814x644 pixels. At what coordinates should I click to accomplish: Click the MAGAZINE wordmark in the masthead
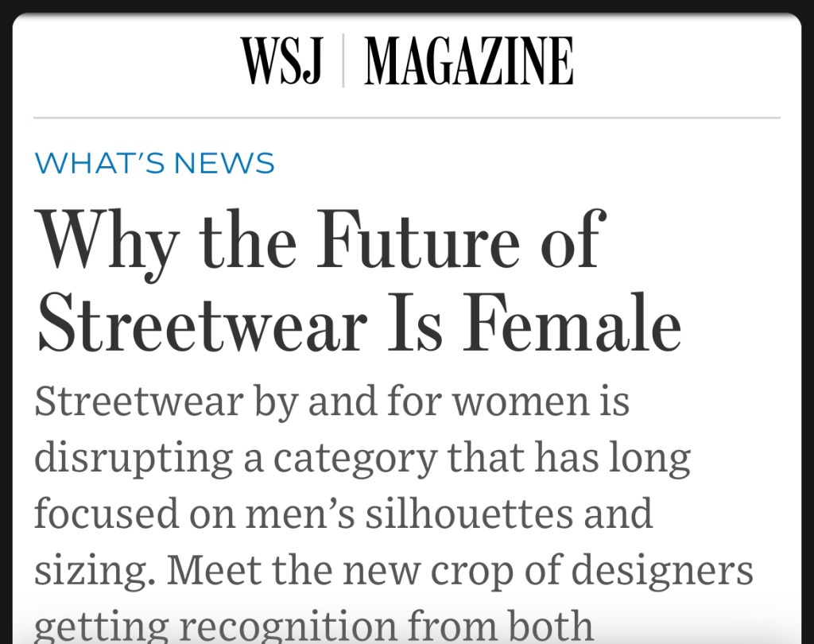pyautogui.click(x=468, y=61)
